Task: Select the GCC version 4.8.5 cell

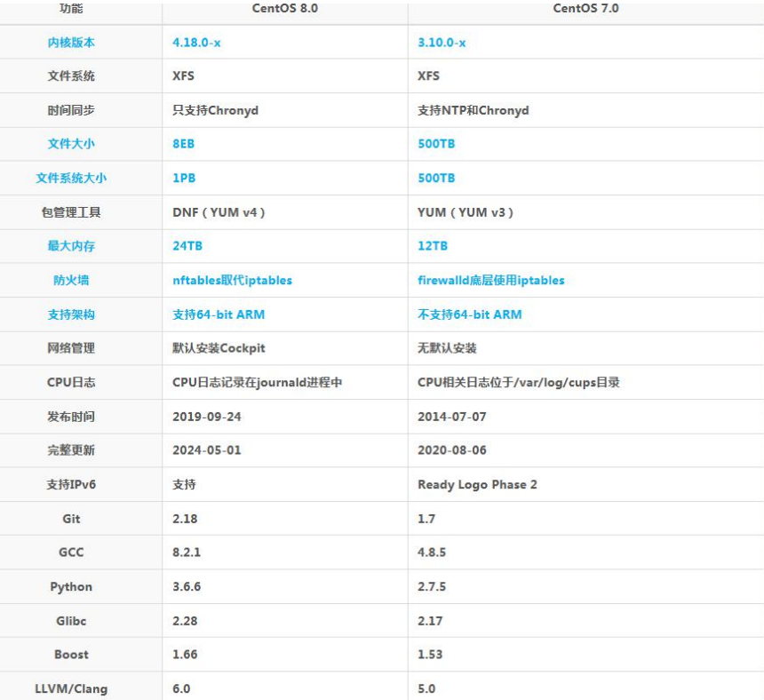Action: [x=432, y=552]
